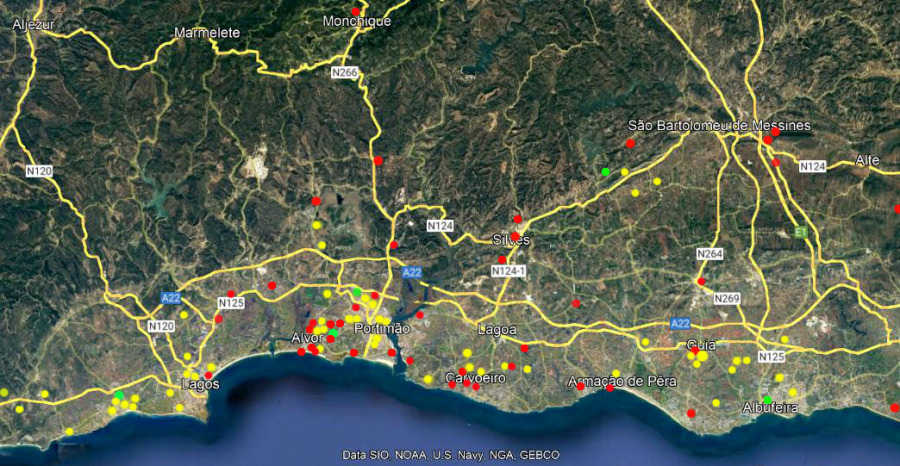900x466 pixels.
Task: Click the E1 highway shield
Action: [x=799, y=232]
